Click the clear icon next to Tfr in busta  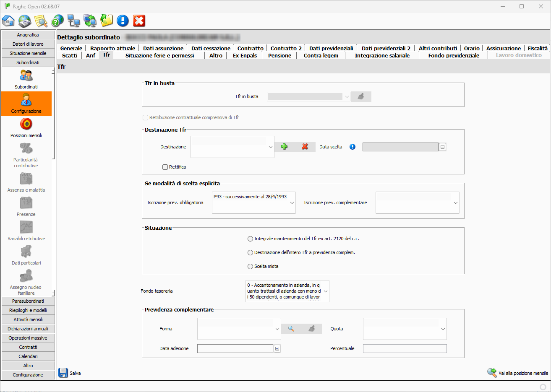361,96
